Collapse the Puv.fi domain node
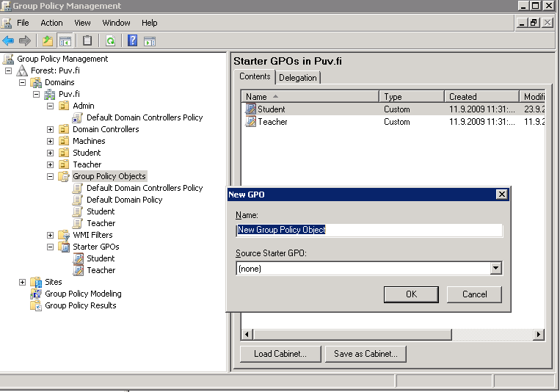560x392 pixels. pyautogui.click(x=36, y=95)
